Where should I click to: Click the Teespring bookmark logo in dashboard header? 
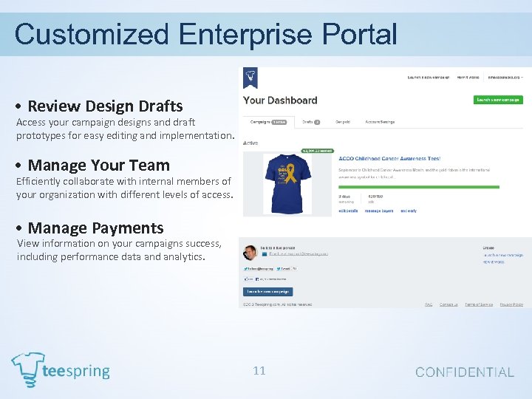(250, 78)
